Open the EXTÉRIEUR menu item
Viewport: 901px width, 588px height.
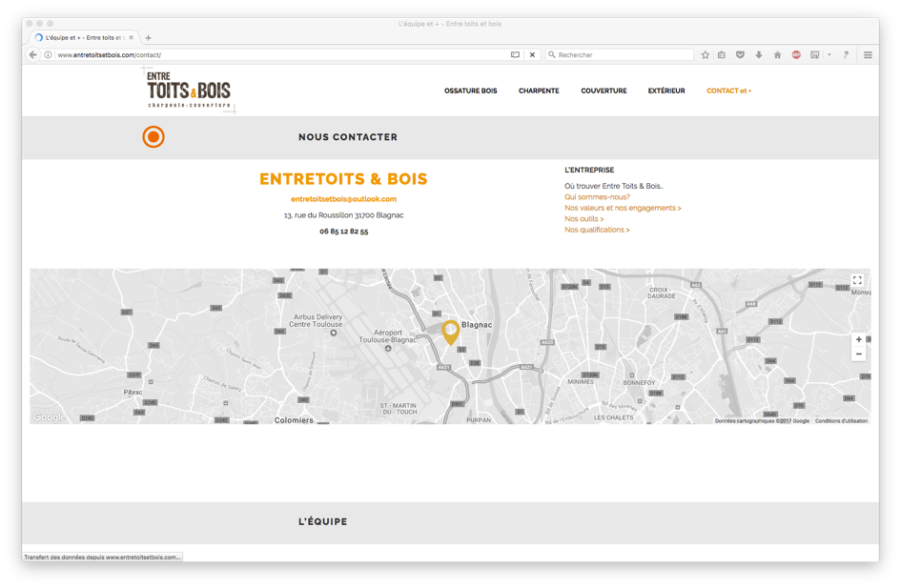[x=666, y=91]
